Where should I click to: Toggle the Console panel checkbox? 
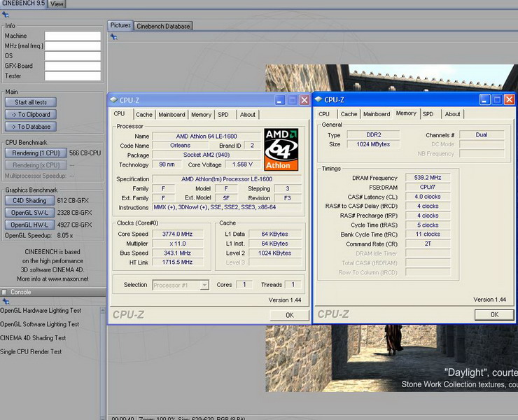pos(4,292)
